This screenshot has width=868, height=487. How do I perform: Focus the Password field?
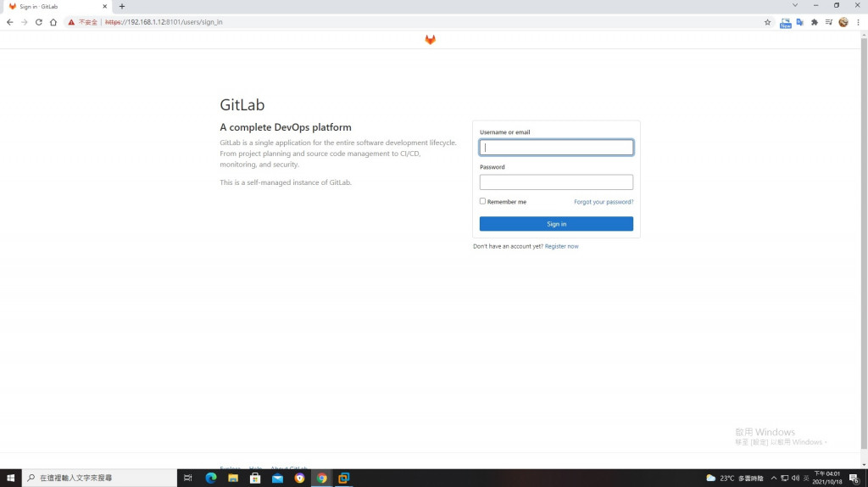click(x=556, y=182)
